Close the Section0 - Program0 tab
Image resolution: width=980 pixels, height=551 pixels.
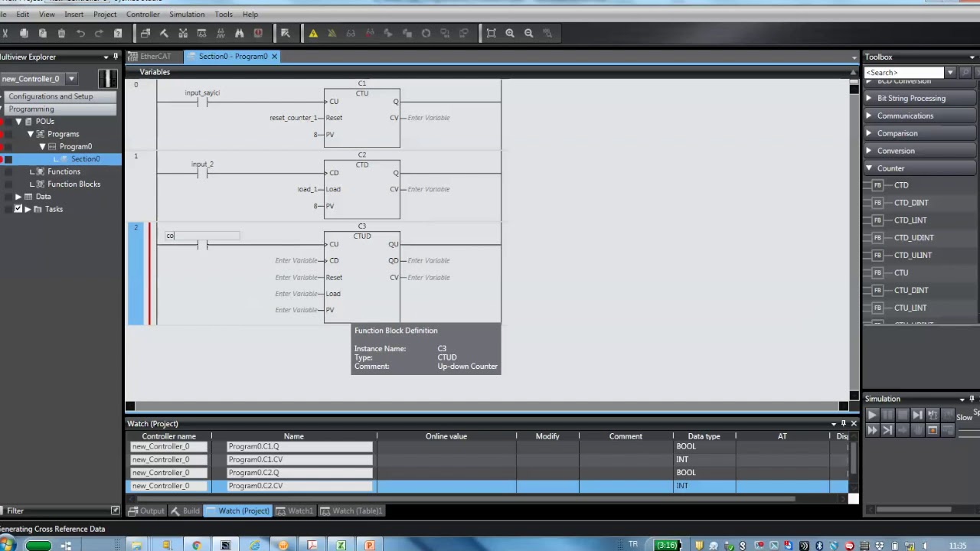[274, 57]
